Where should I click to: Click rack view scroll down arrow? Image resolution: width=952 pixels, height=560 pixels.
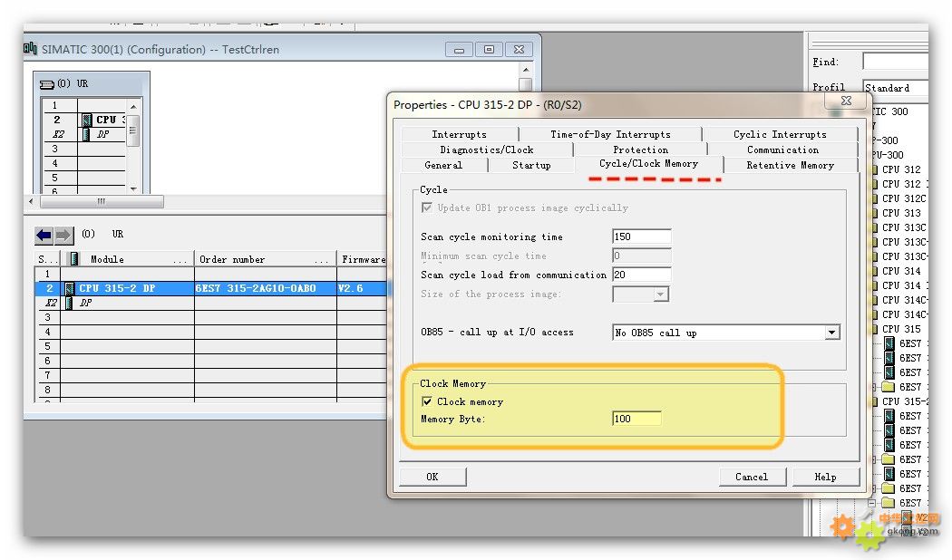tap(133, 188)
